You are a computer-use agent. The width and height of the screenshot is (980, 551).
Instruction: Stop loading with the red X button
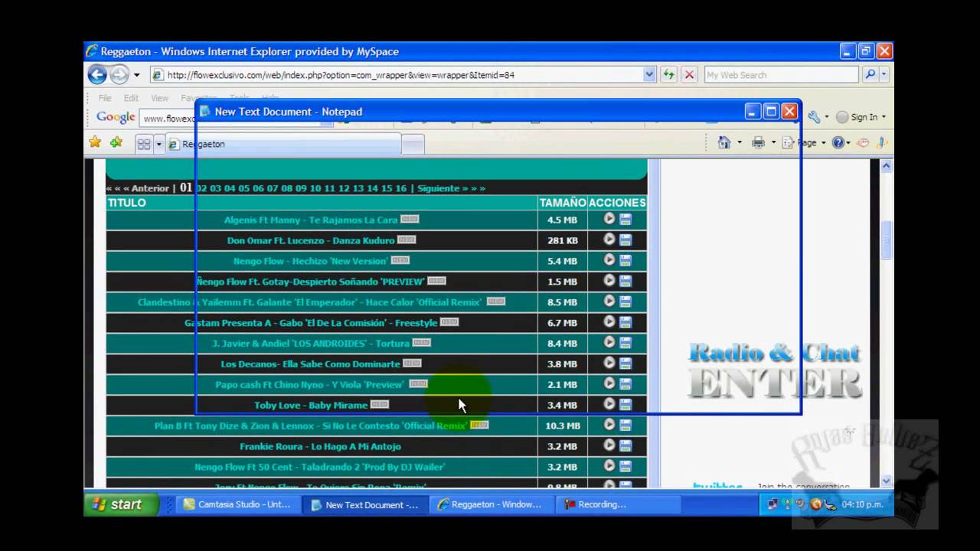click(689, 74)
